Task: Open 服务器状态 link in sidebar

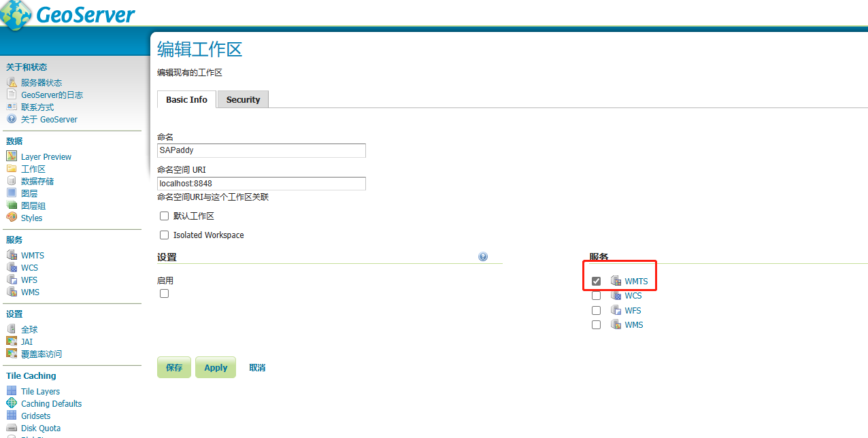Action: click(x=41, y=82)
